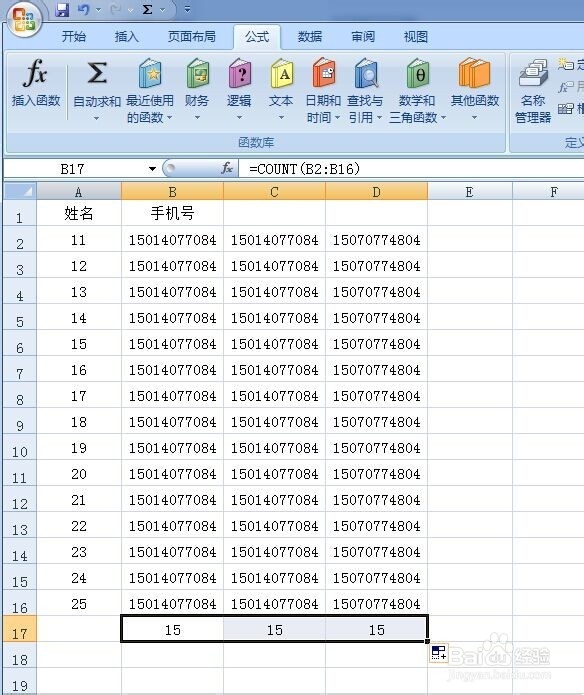Select row 10 header
This screenshot has height=695, width=584.
coord(19,447)
